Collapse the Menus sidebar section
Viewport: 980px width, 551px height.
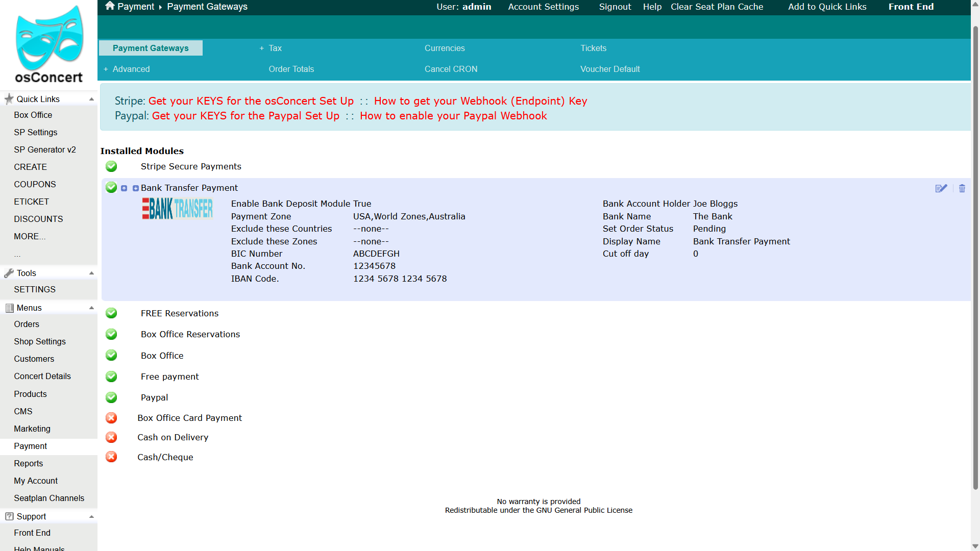click(91, 308)
